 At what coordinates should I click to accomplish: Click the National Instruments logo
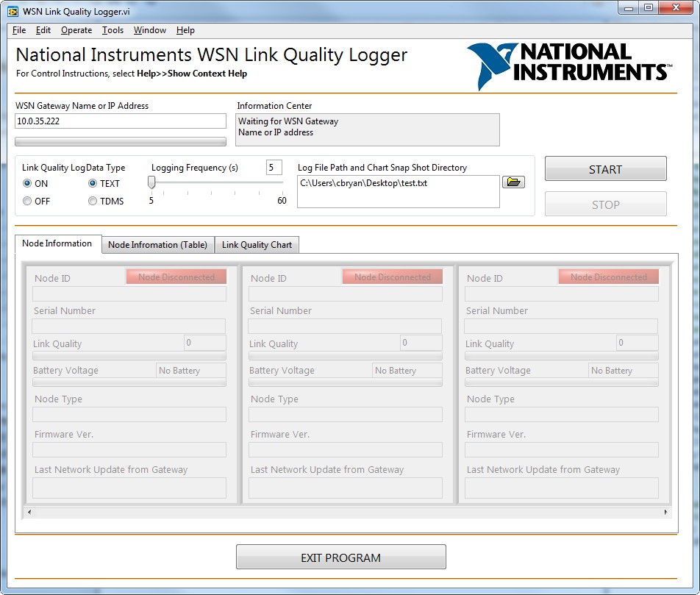point(570,66)
